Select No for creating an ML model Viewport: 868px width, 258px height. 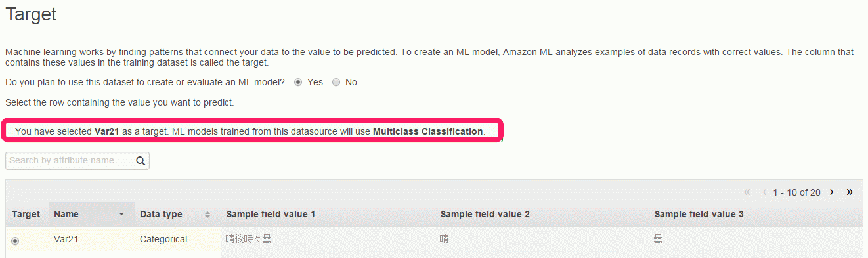pyautogui.click(x=336, y=83)
